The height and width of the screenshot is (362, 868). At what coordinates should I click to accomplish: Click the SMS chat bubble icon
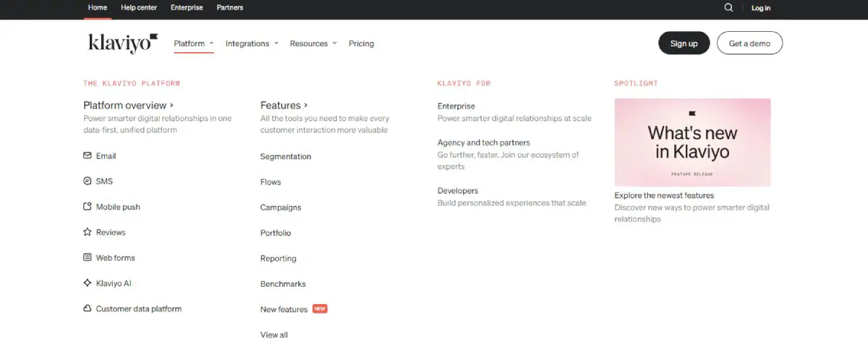88,181
